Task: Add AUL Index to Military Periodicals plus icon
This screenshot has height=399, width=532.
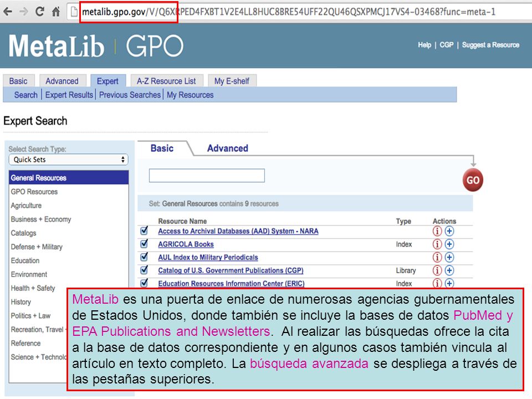Action: 449,257
